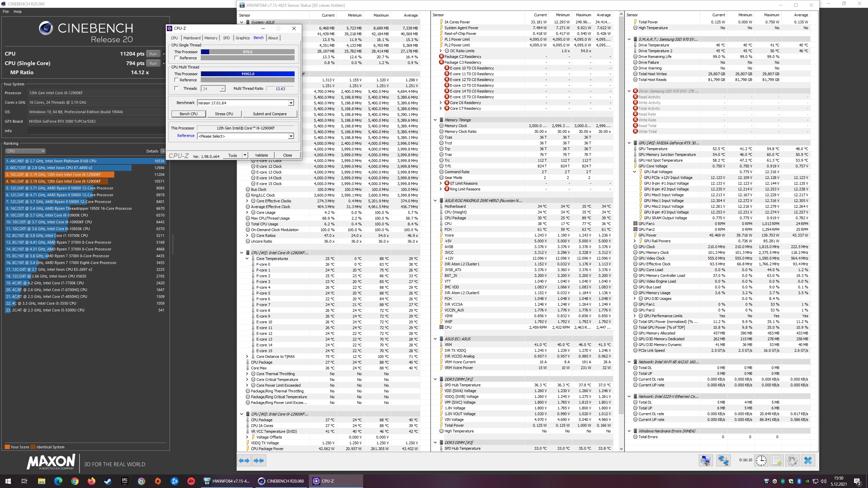Open Reference processor dropdown in CPU-Z
The image size is (868, 488).
291,136
